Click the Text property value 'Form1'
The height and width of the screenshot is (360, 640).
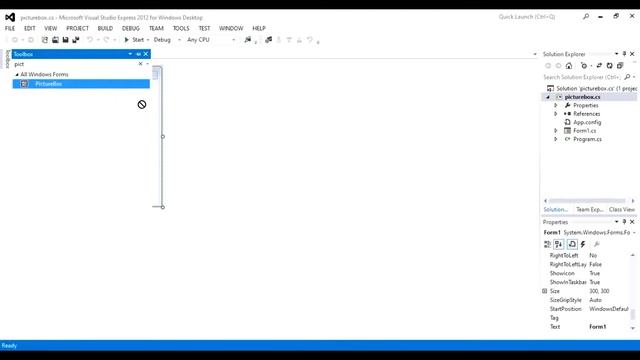(x=598, y=327)
